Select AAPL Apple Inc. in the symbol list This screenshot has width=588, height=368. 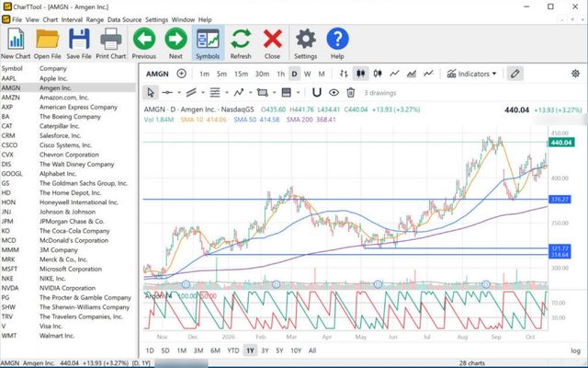[67, 78]
